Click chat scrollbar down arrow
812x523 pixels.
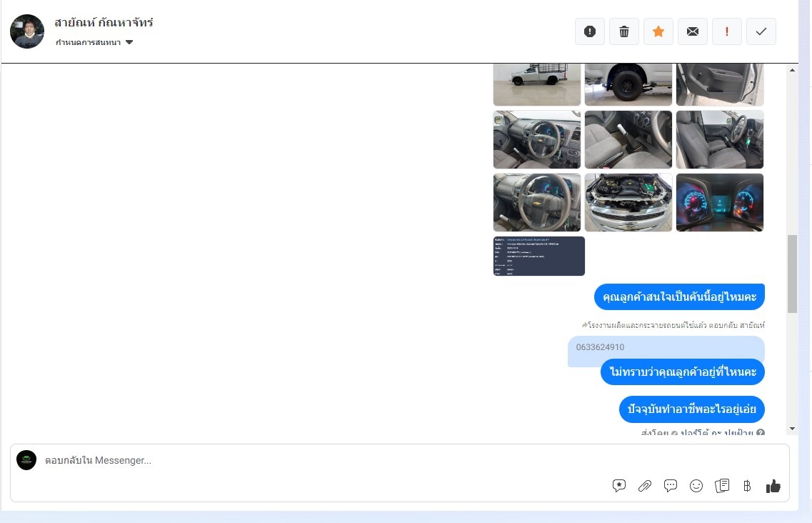792,429
